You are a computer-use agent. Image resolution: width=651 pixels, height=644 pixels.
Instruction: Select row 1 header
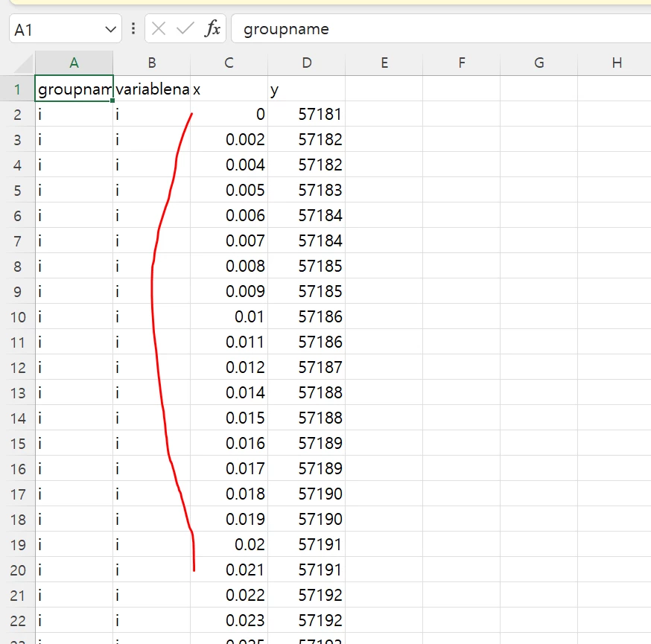(x=17, y=89)
